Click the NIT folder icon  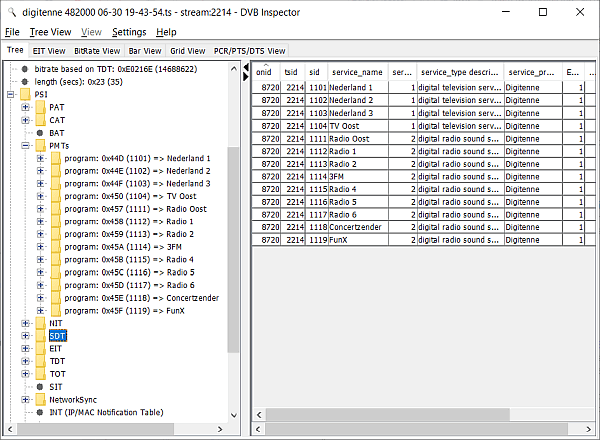(41, 323)
